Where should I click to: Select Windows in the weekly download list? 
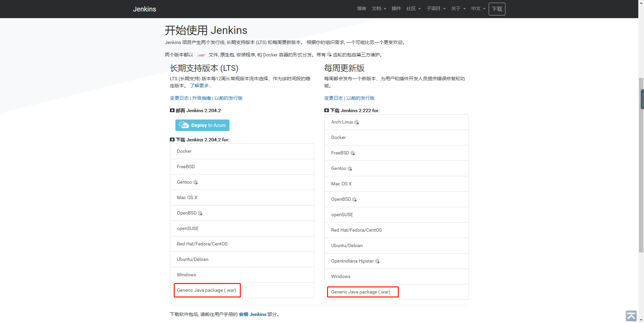click(x=396, y=277)
